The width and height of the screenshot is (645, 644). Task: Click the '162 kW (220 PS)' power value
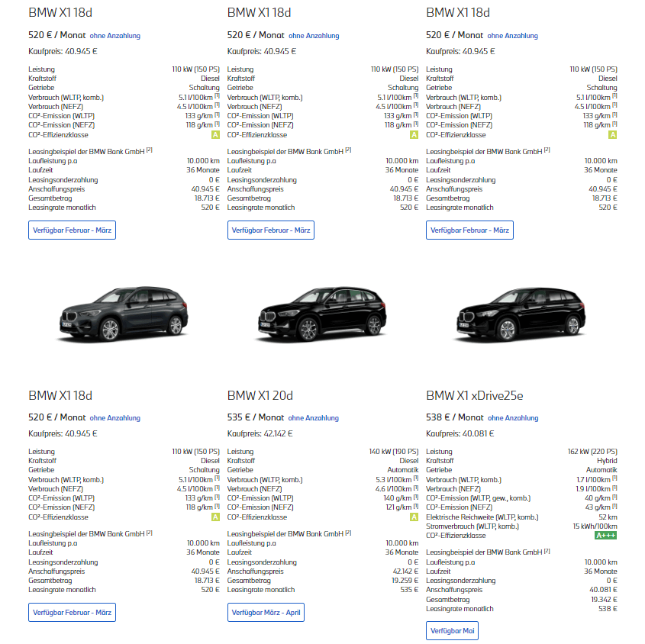[592, 452]
